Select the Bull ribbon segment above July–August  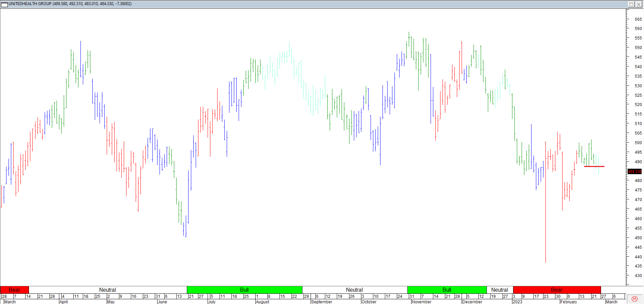[244, 290]
